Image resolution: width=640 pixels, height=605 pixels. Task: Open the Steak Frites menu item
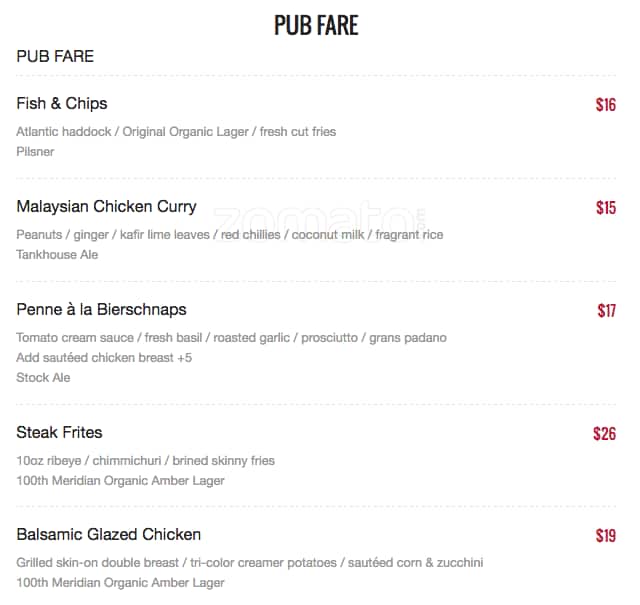tap(59, 433)
